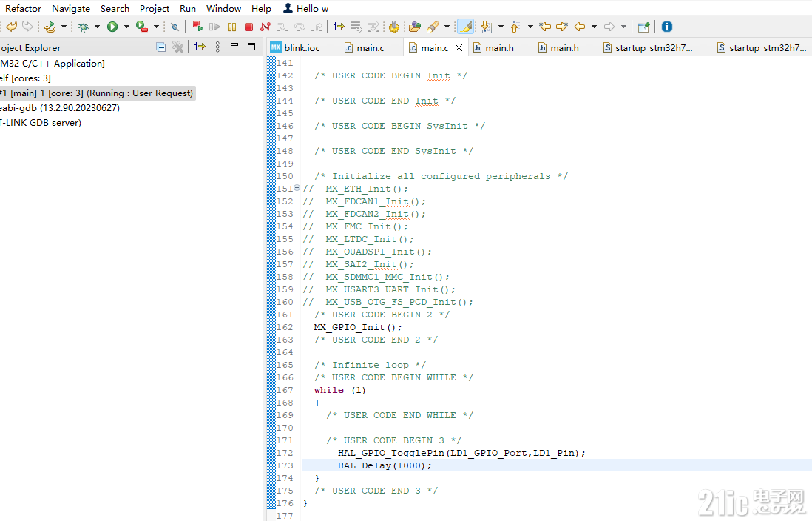Open the Navigate menu
Screen dimensions: 812x521
[71, 9]
